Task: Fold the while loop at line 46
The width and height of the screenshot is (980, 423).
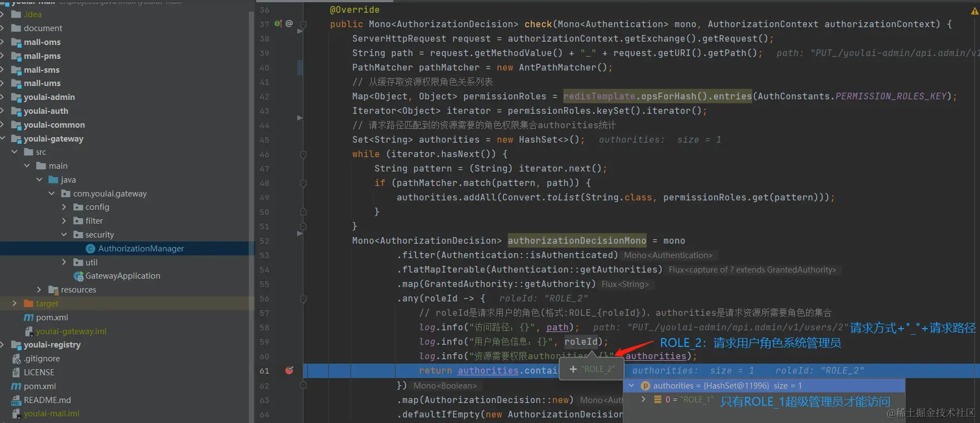Action: 303,154
